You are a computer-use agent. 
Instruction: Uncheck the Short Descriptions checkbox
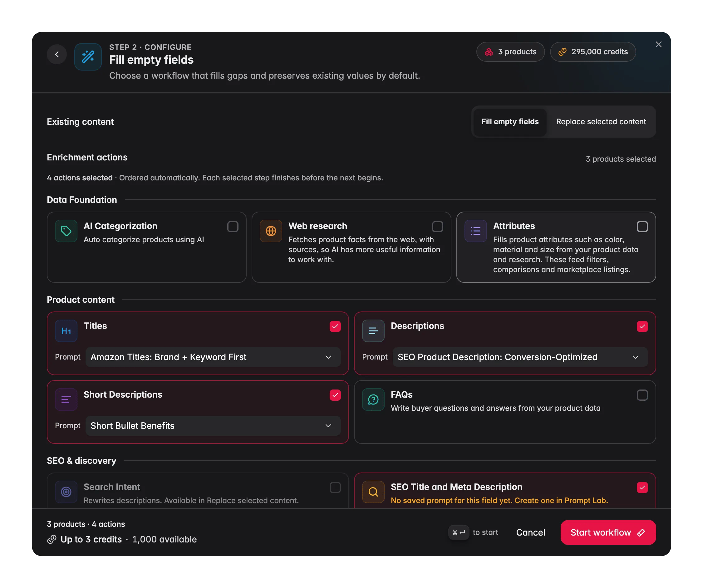pos(335,395)
